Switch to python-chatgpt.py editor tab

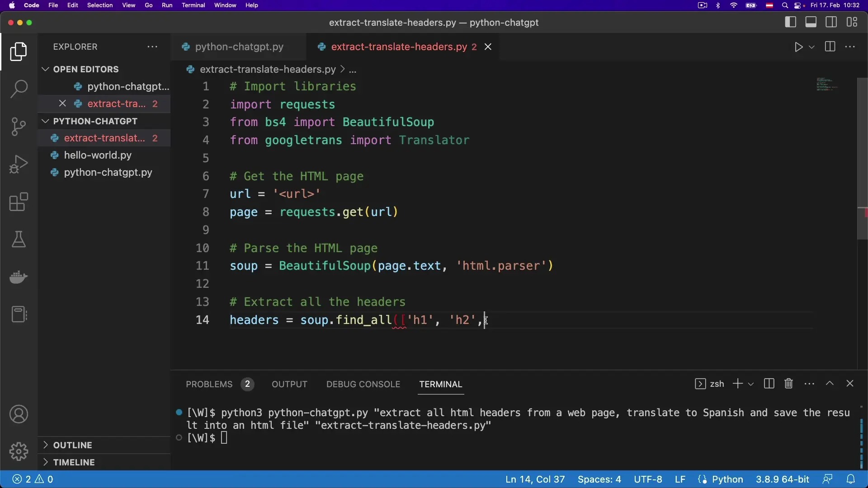(x=239, y=47)
